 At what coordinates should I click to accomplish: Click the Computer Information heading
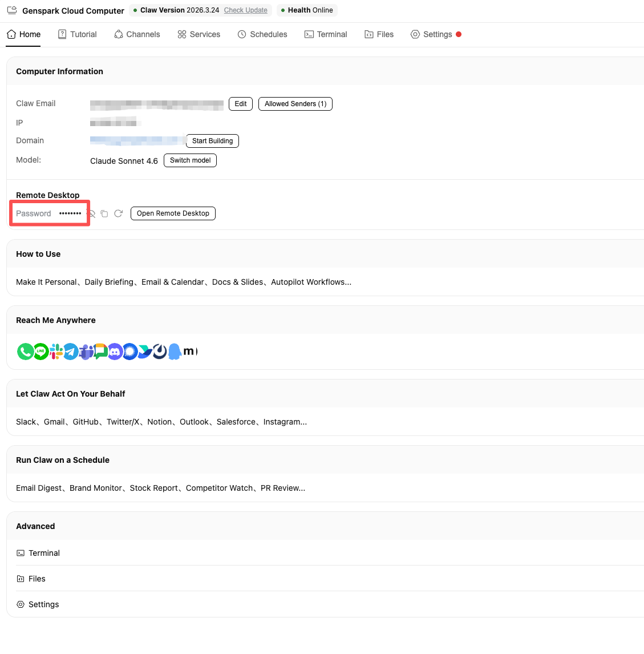pos(59,71)
